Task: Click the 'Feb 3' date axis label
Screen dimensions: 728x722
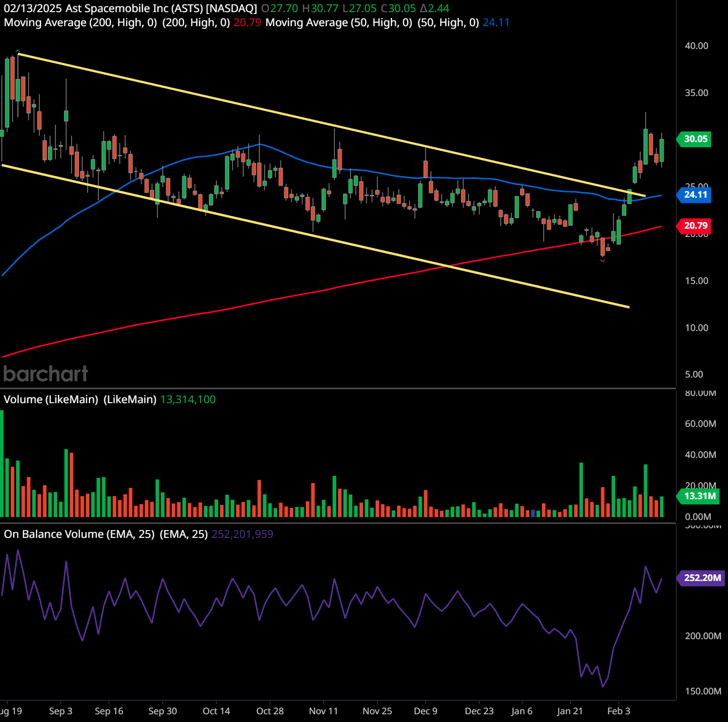Action: [619, 711]
